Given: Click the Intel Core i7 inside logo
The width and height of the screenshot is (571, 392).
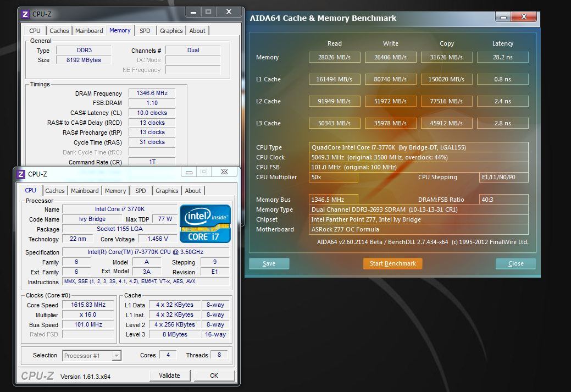Looking at the screenshot, I should (206, 224).
